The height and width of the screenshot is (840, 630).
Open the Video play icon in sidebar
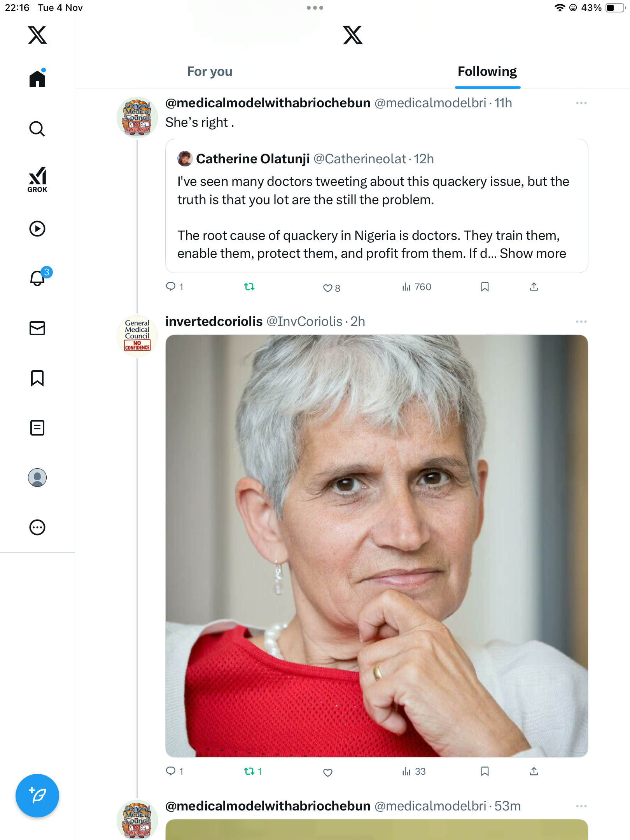tap(37, 229)
